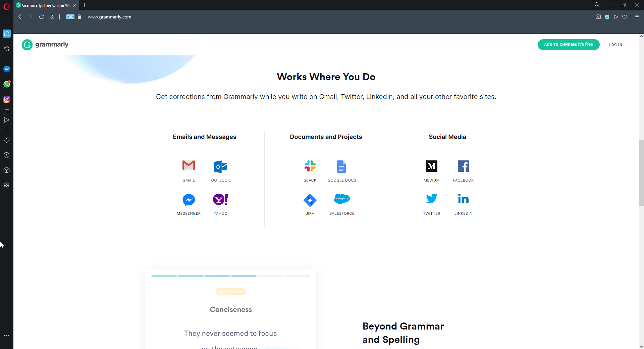This screenshot has width=644, height=349.
Task: Open a new browser tab
Action: click(84, 5)
